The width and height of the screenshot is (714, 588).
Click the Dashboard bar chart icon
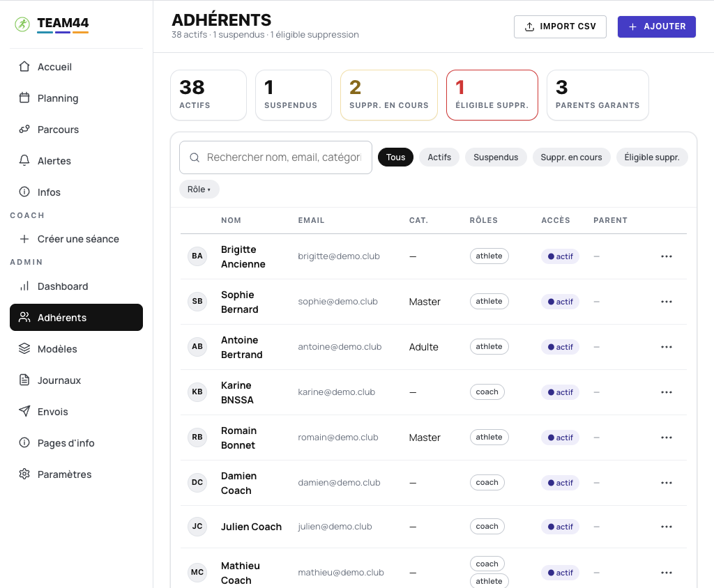[x=24, y=286]
